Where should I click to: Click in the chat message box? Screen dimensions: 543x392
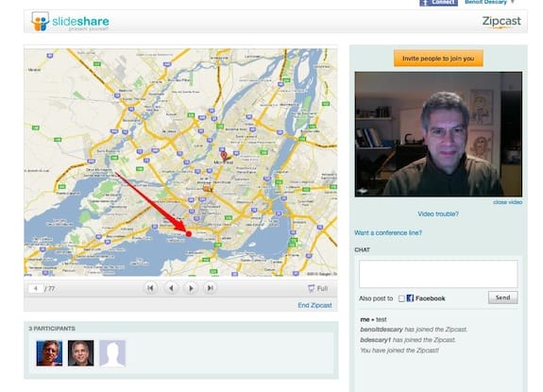click(438, 274)
